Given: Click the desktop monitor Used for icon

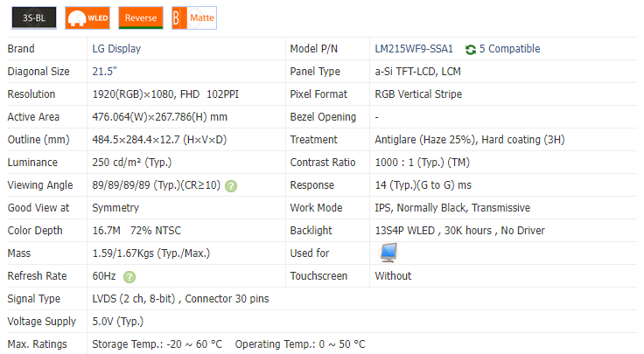Looking at the screenshot, I should coord(388,253).
